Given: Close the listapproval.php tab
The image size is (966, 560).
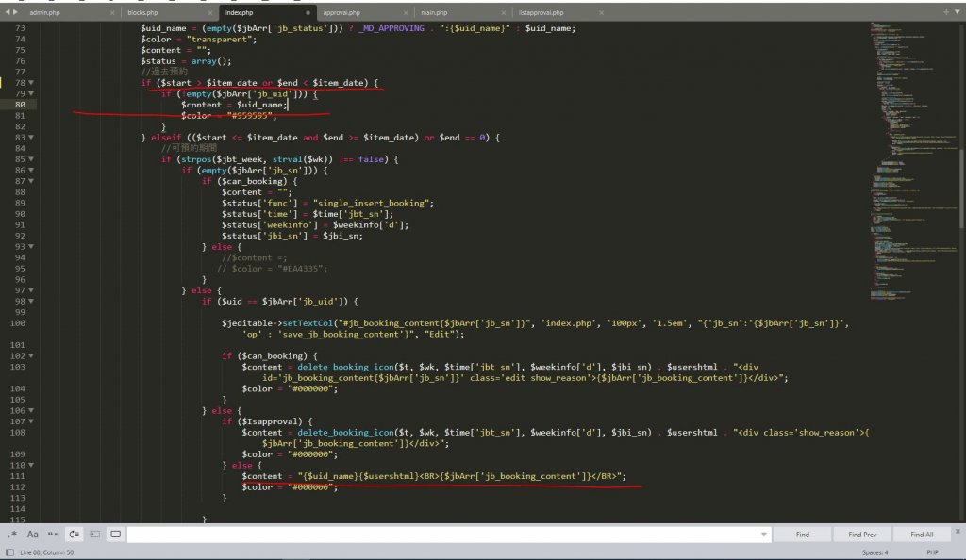Looking at the screenshot, I should coord(601,12).
